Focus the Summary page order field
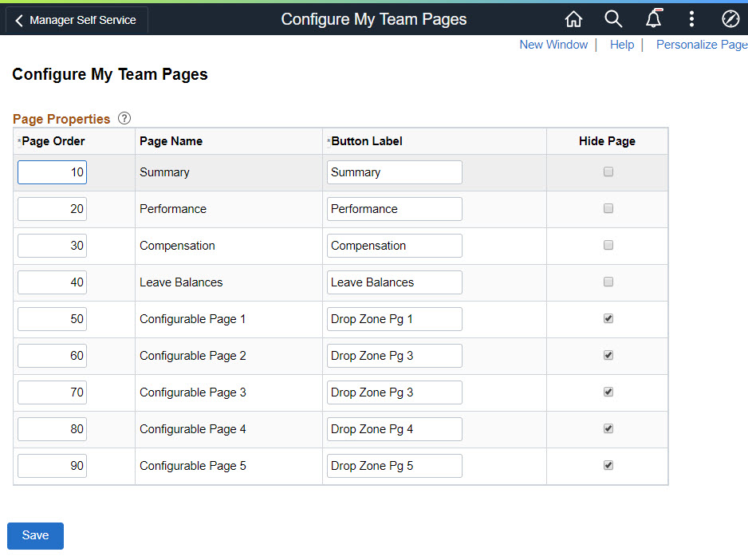748x560 pixels. [x=52, y=172]
